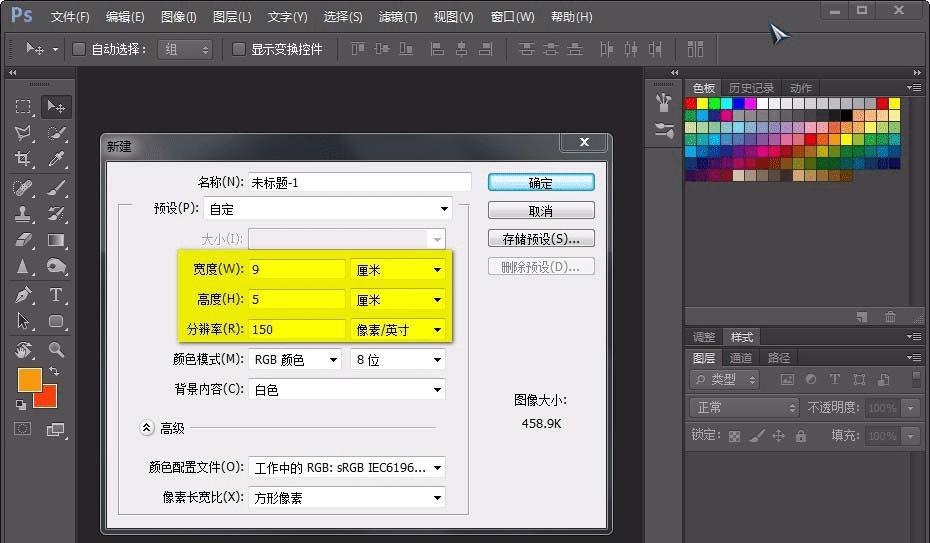Viewport: 930px width, 543px height.
Task: Choose the Eraser tool
Action: pos(23,240)
